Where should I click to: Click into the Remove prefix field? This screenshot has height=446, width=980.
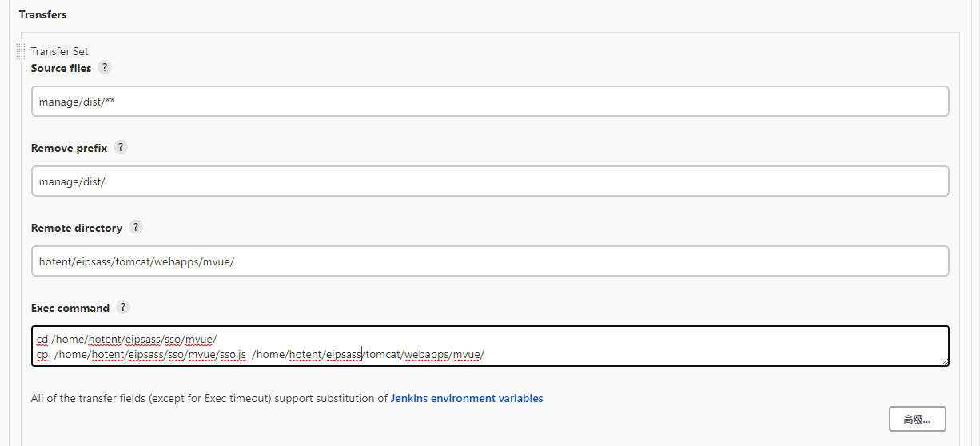[489, 181]
